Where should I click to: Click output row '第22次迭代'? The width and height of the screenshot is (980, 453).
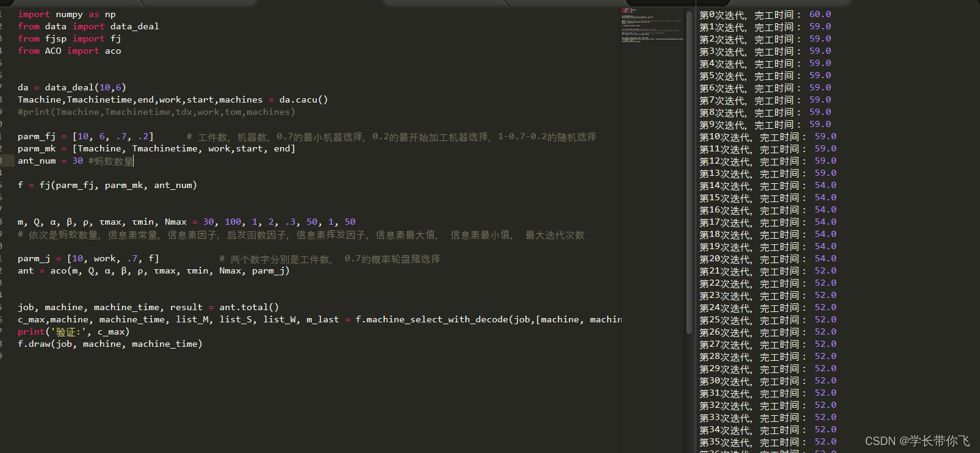[x=768, y=283]
